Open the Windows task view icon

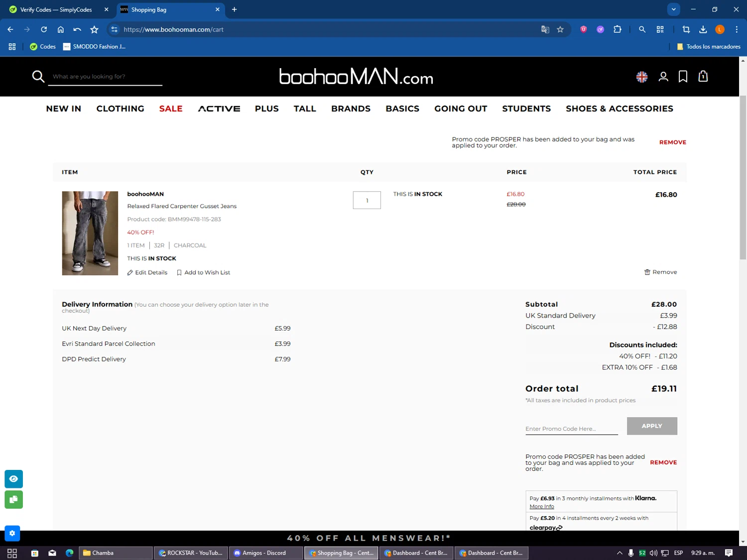pos(12,553)
